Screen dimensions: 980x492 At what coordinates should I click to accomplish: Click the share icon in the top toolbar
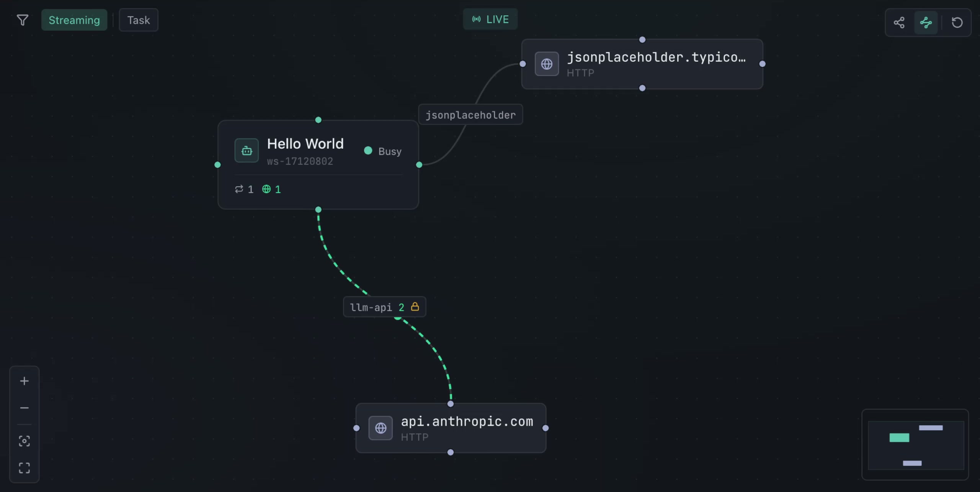tap(899, 23)
